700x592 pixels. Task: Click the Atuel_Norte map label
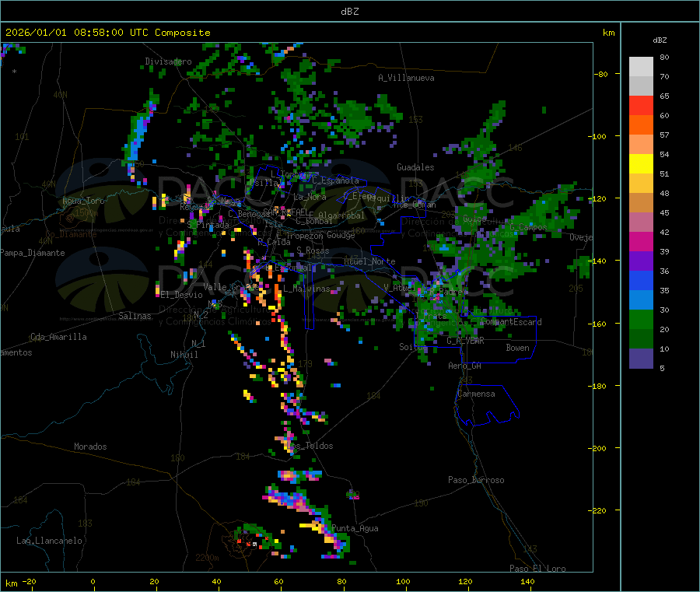[x=369, y=261]
